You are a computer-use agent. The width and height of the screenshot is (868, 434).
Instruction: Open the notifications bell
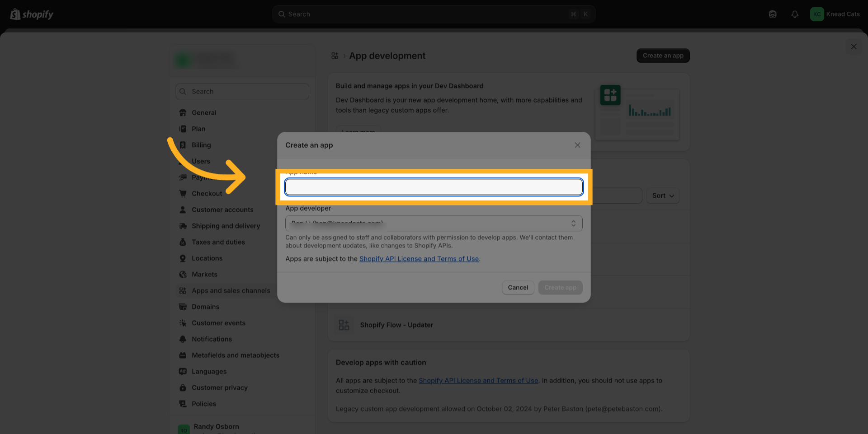[795, 14]
